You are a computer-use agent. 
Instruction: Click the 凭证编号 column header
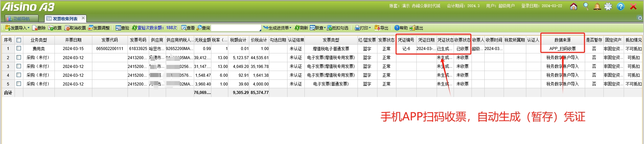406,40
